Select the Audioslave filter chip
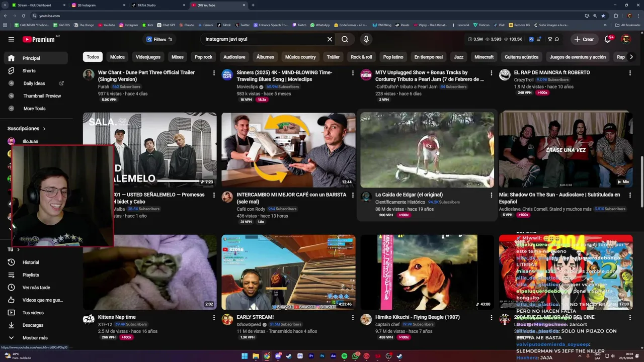 (234, 57)
